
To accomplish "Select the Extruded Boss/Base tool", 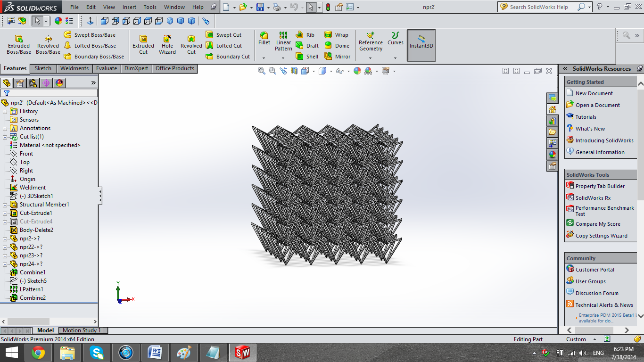I will click(x=18, y=43).
